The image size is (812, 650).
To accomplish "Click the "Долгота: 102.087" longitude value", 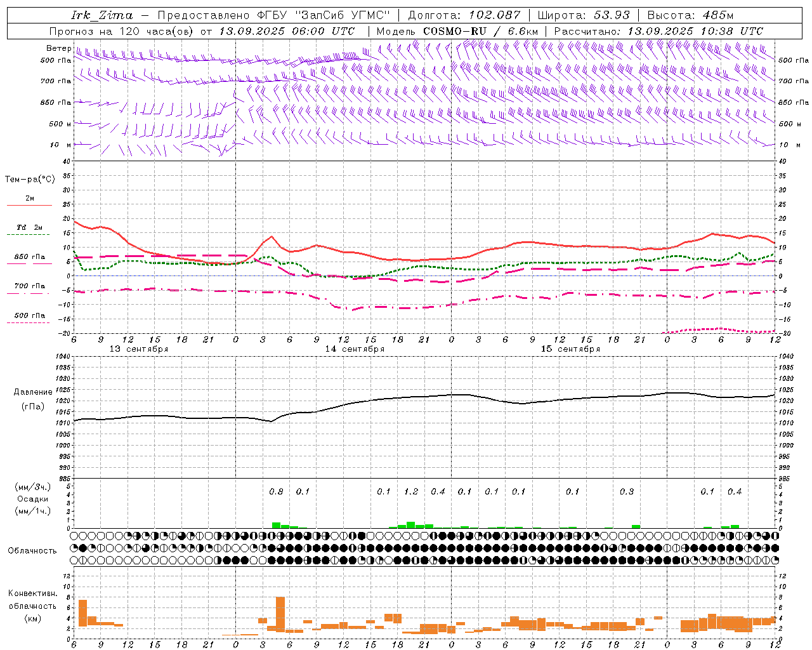I will point(464,15).
